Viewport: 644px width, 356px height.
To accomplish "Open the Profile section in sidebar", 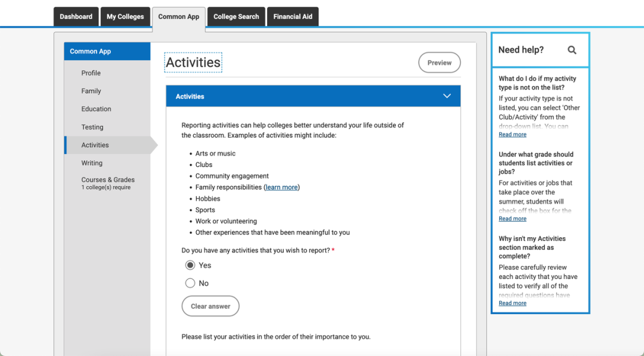I will pyautogui.click(x=91, y=73).
